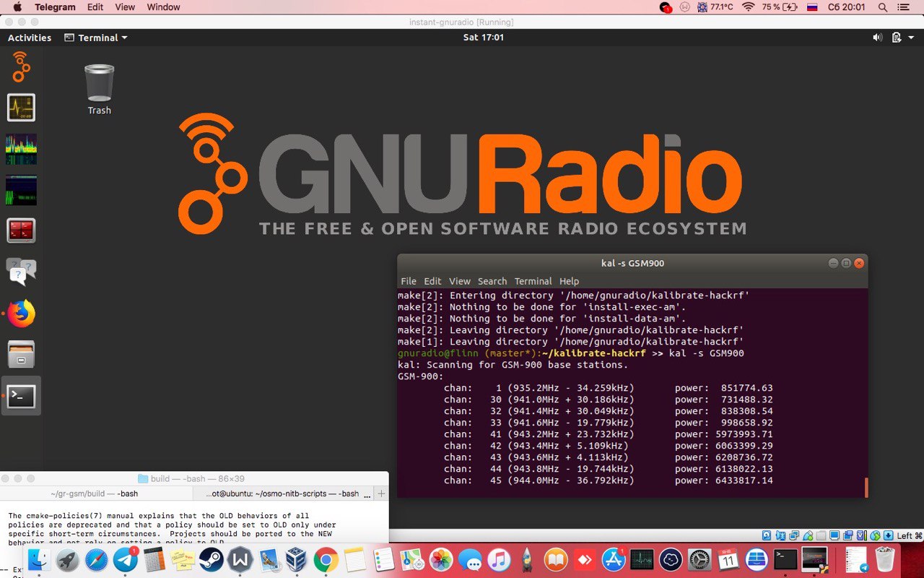Viewport: 924px width, 578px height.
Task: Open the Apple menu
Action: (17, 7)
